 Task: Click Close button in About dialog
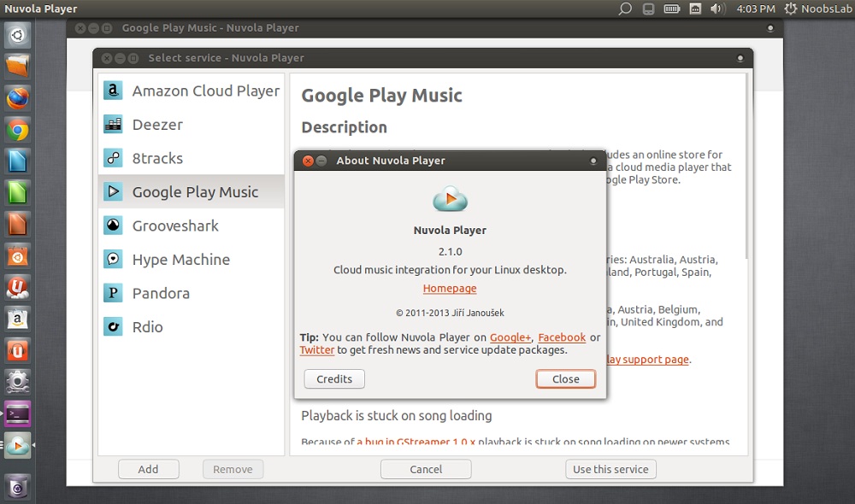point(565,378)
